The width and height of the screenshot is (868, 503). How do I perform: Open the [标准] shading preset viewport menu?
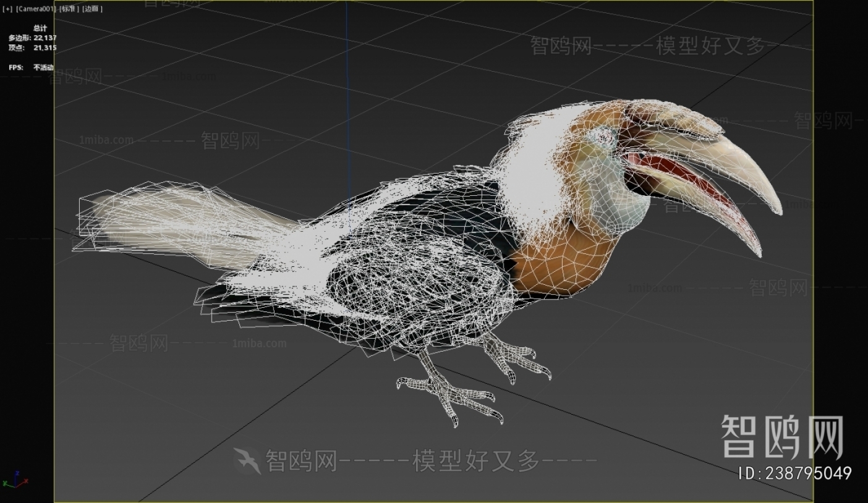pyautogui.click(x=69, y=9)
